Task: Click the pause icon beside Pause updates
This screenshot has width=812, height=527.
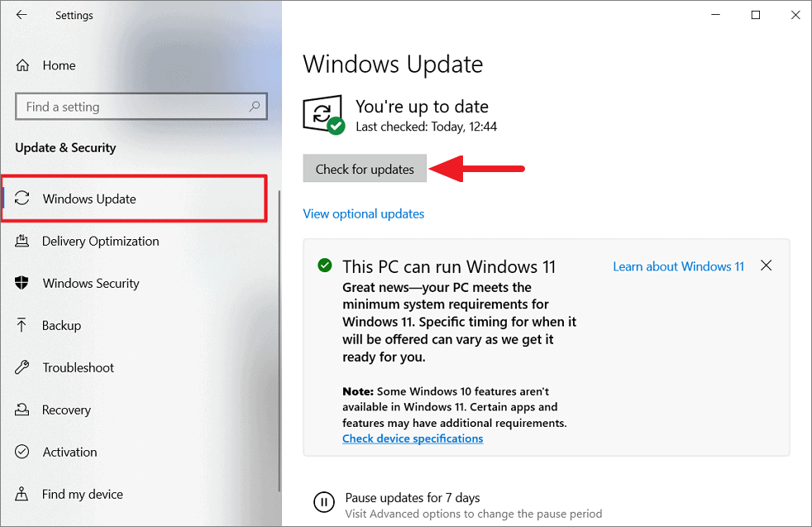Action: (x=324, y=501)
